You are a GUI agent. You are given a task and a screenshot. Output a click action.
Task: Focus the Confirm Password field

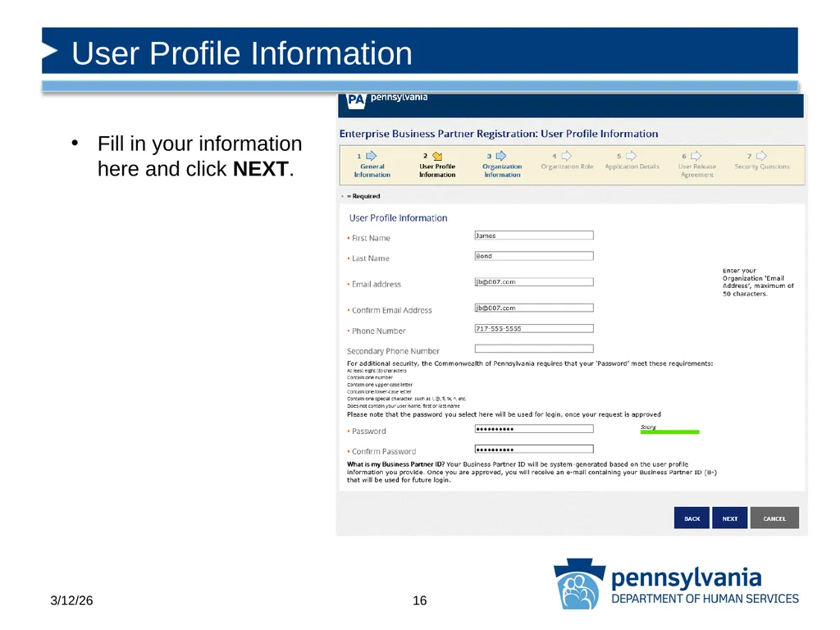[534, 449]
